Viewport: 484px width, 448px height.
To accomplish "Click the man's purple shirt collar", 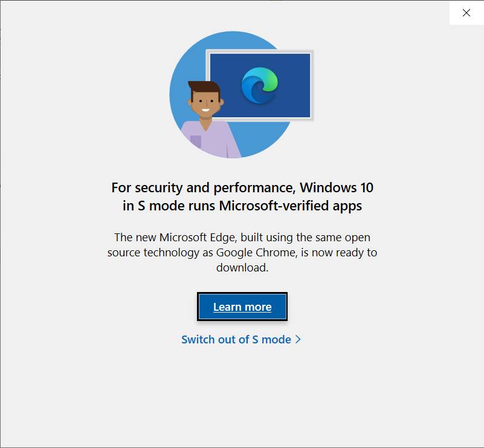I will (206, 125).
